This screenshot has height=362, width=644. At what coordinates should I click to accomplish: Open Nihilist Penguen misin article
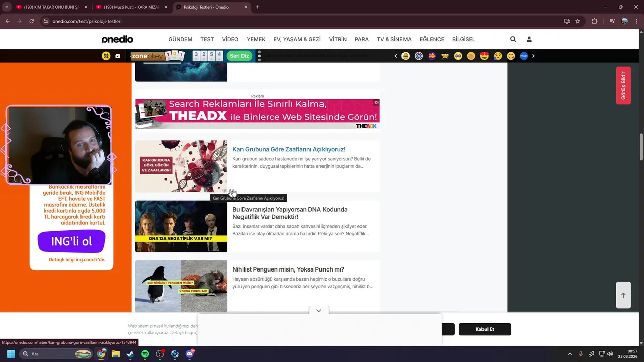[288, 269]
